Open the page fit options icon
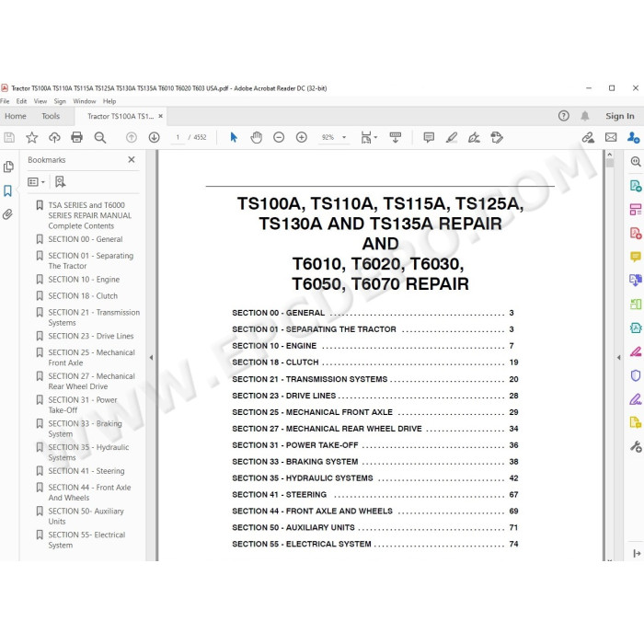The image size is (644, 644). pyautogui.click(x=368, y=137)
